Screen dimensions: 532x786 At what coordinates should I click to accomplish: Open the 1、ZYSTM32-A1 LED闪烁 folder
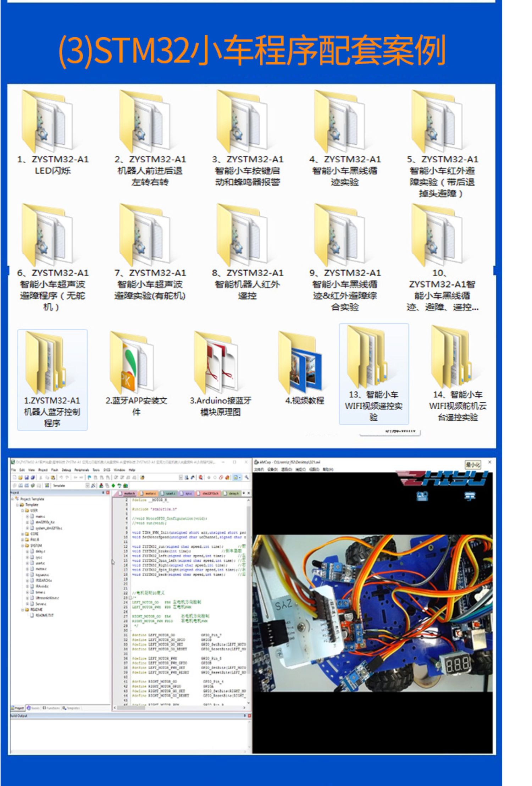point(52,133)
